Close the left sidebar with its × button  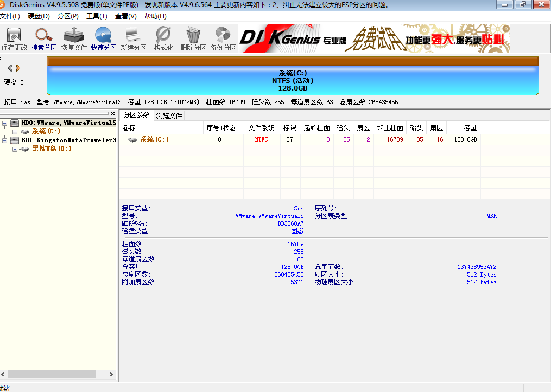coord(112,113)
